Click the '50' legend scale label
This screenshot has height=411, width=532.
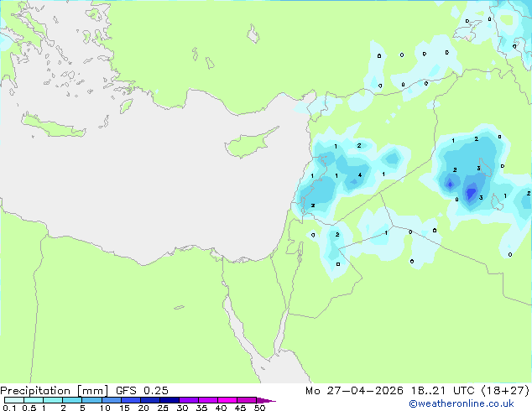coord(259,408)
